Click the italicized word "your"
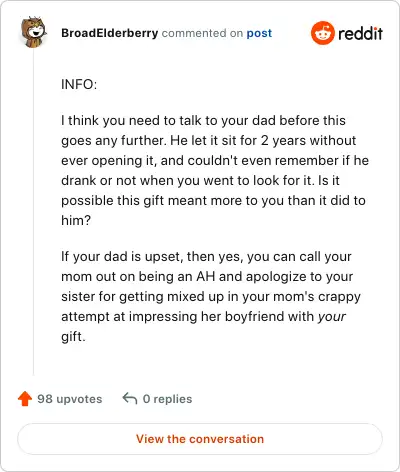Image resolution: width=400 pixels, height=472 pixels. 331,317
